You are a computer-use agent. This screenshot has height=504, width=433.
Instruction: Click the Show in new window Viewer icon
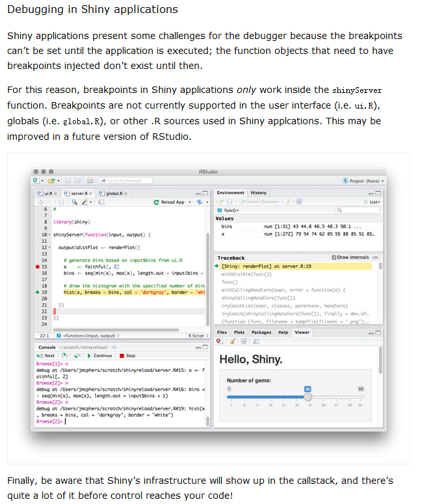coord(256,341)
